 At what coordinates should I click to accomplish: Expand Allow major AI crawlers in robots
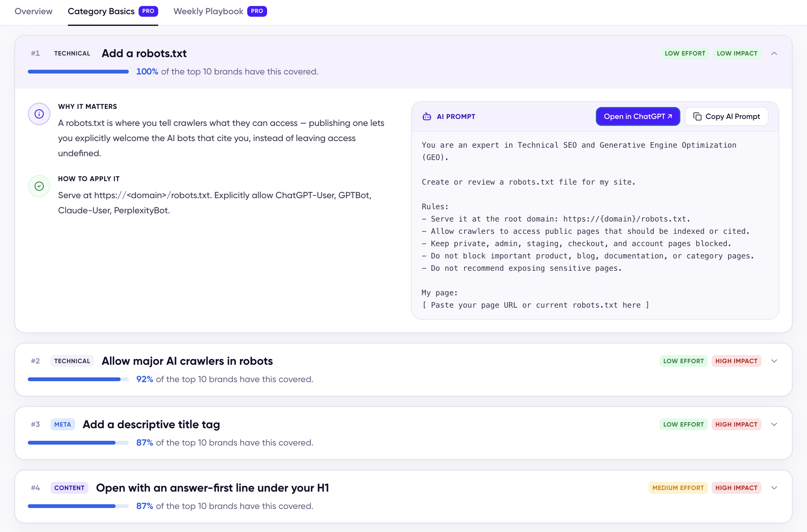[774, 361]
